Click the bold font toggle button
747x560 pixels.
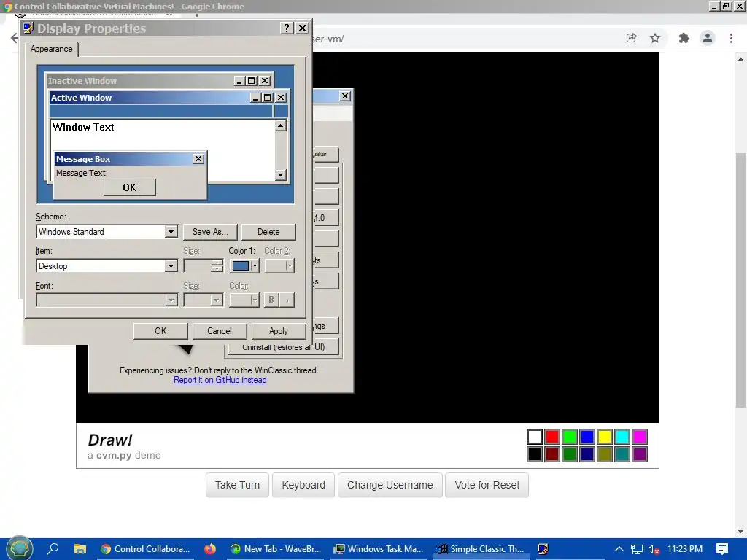(x=271, y=300)
